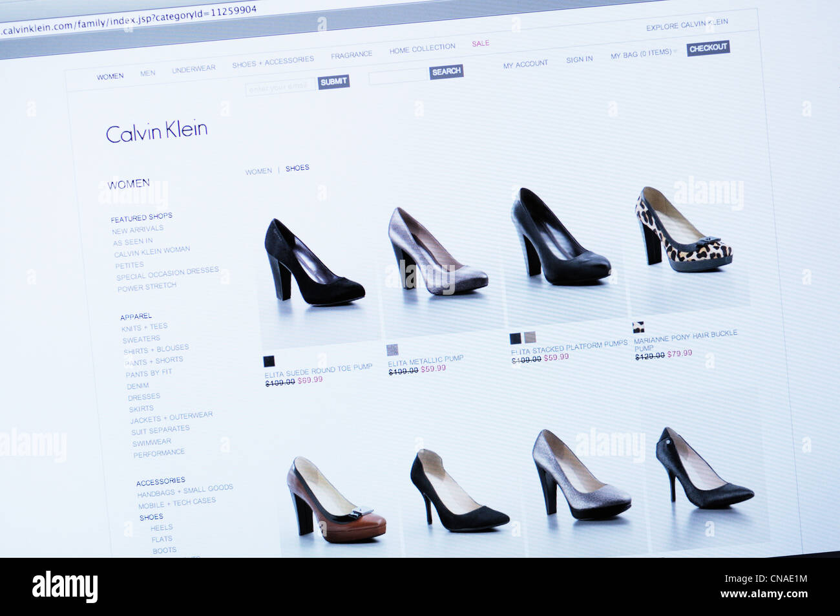Open Shirts + Blouses category

coord(156,350)
